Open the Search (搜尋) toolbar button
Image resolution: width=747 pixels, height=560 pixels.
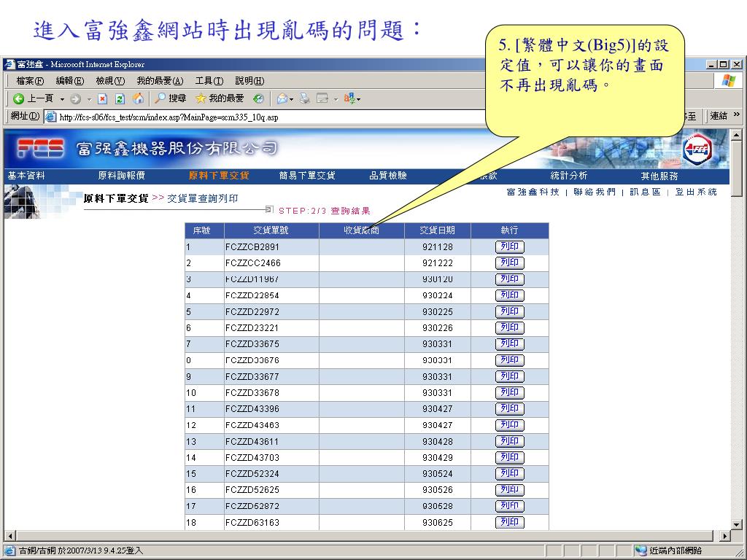[170, 98]
